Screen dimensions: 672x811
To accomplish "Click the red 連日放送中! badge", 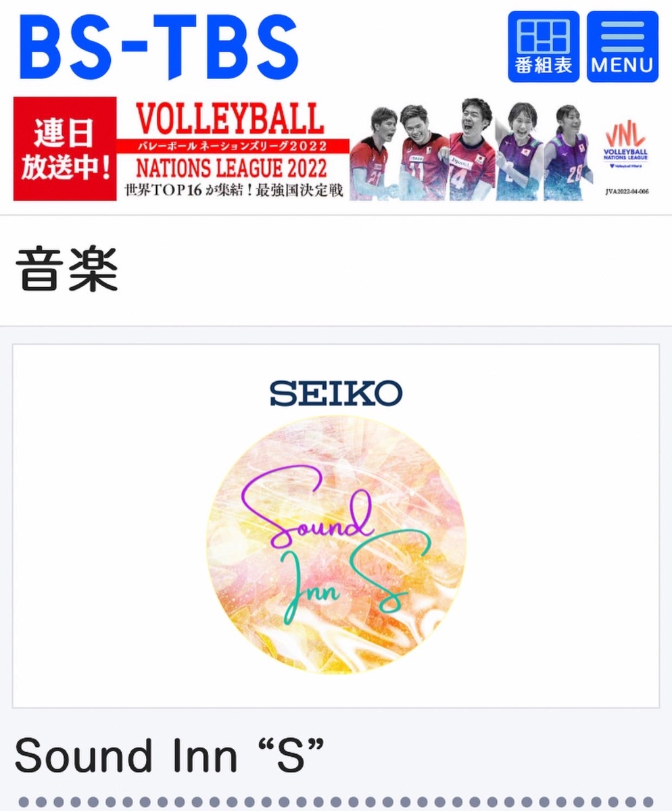I will 65,149.
